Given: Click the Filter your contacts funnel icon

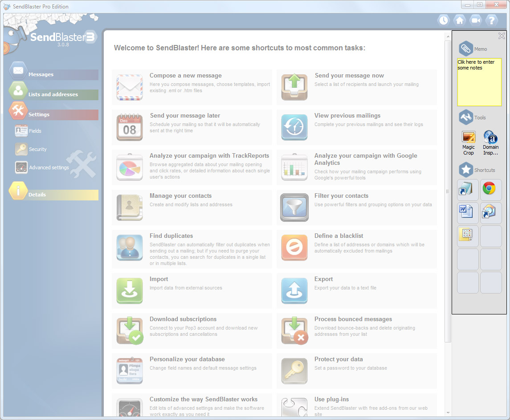Looking at the screenshot, I should click(x=294, y=207).
